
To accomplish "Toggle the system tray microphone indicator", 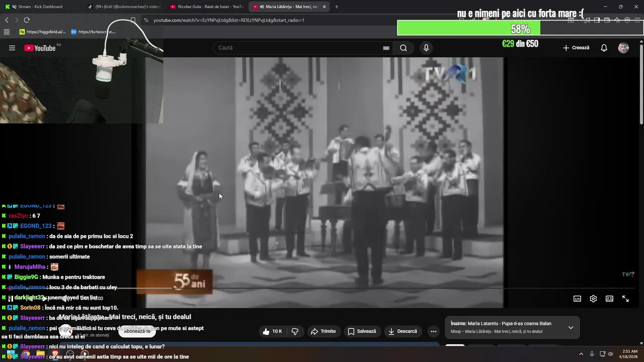I will pyautogui.click(x=592, y=354).
